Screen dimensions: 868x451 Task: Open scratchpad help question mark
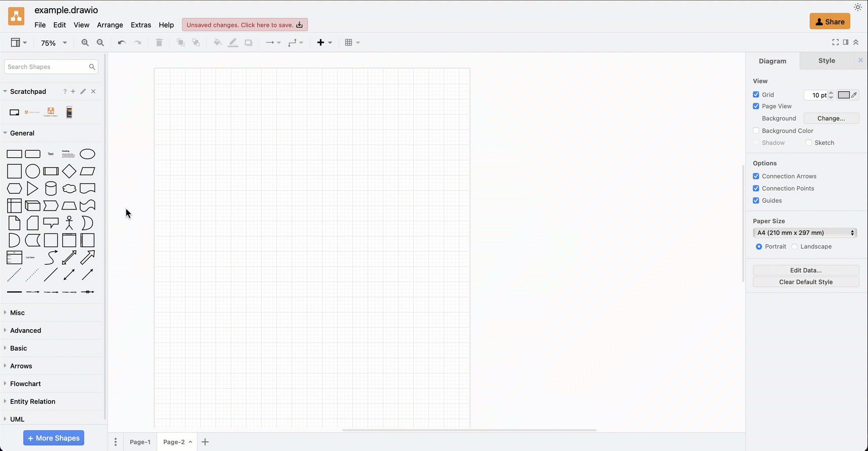(x=64, y=91)
